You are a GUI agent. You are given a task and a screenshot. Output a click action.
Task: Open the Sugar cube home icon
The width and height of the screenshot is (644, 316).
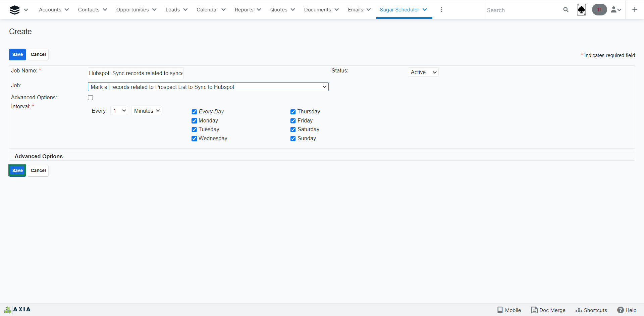[x=15, y=10]
